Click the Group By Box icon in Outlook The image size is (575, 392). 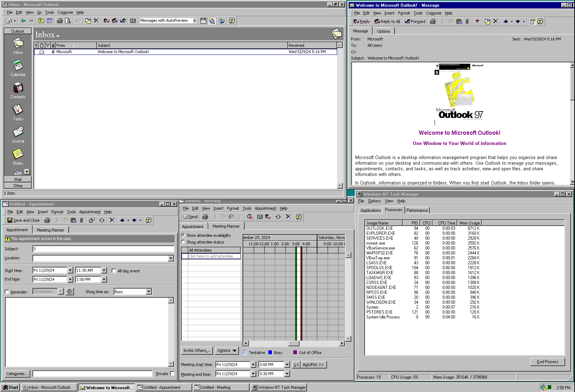coord(203,21)
